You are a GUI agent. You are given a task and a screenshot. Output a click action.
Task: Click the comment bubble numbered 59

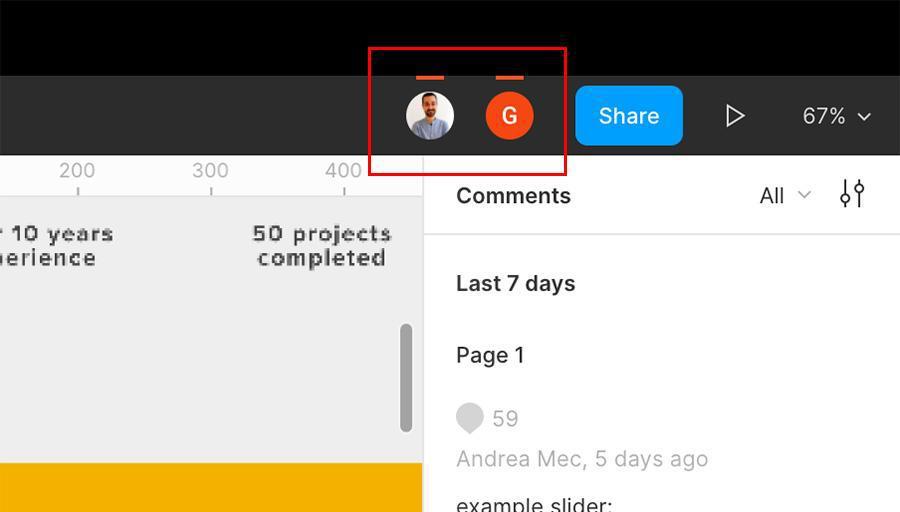[470, 418]
